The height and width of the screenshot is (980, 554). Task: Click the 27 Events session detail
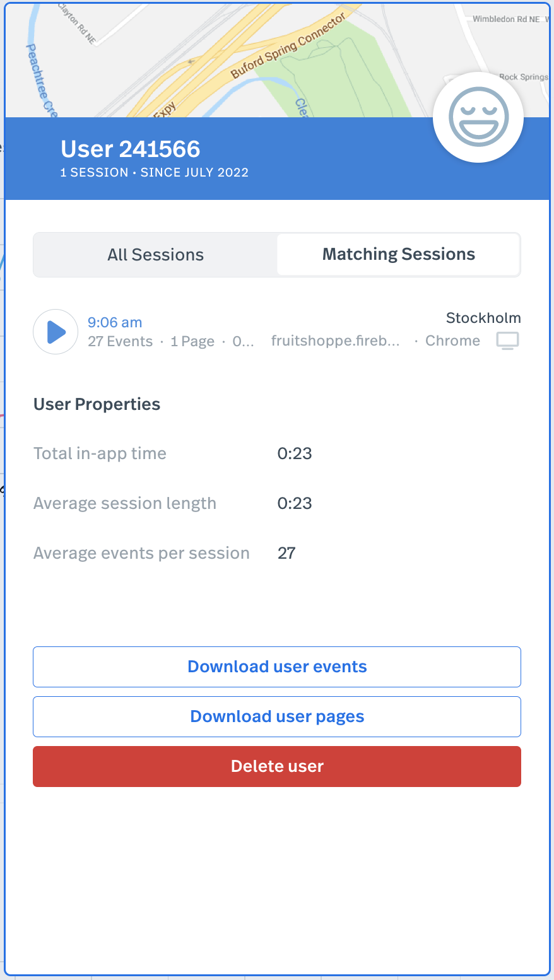[x=120, y=341]
